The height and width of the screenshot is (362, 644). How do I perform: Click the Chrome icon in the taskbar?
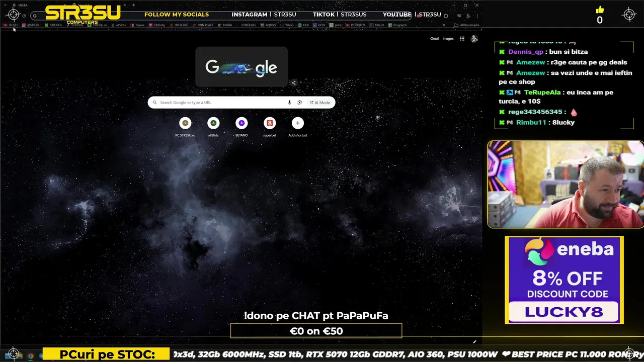(x=30, y=356)
